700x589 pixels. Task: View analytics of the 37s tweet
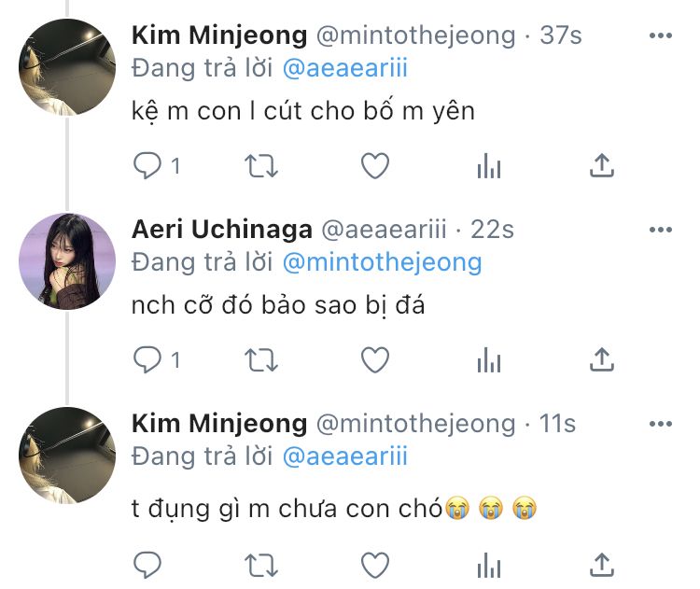[488, 166]
